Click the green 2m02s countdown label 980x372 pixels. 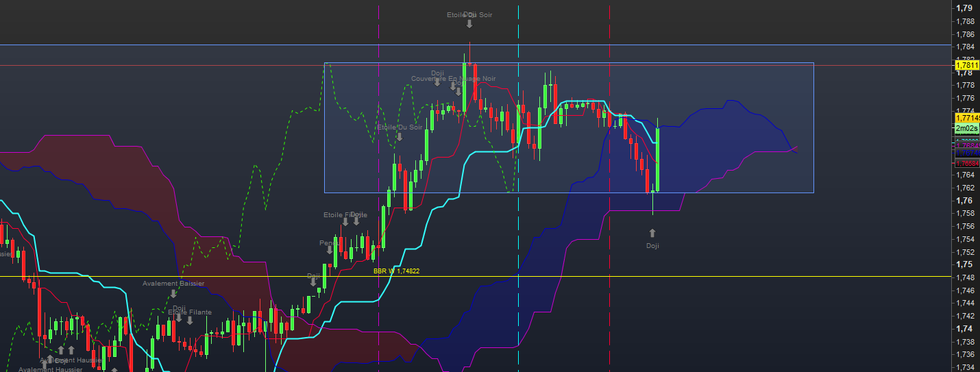tap(966, 128)
